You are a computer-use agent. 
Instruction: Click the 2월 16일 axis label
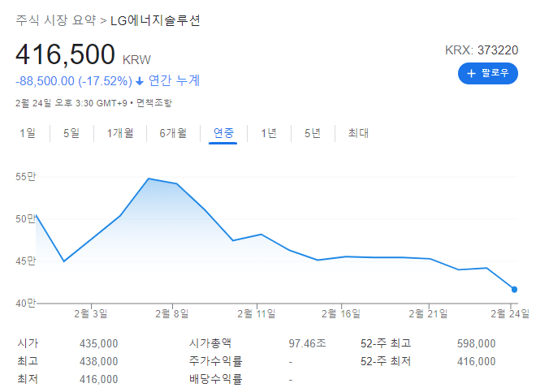(x=341, y=313)
